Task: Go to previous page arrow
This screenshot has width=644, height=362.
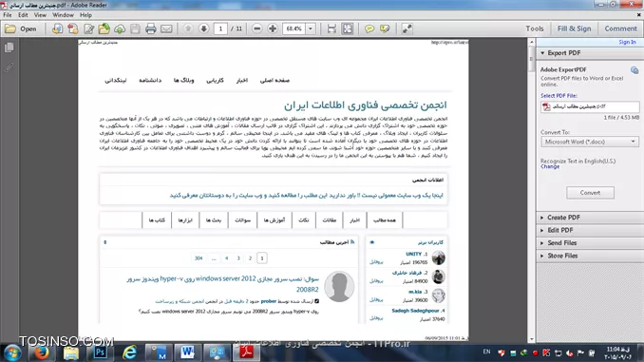Action: [188, 29]
